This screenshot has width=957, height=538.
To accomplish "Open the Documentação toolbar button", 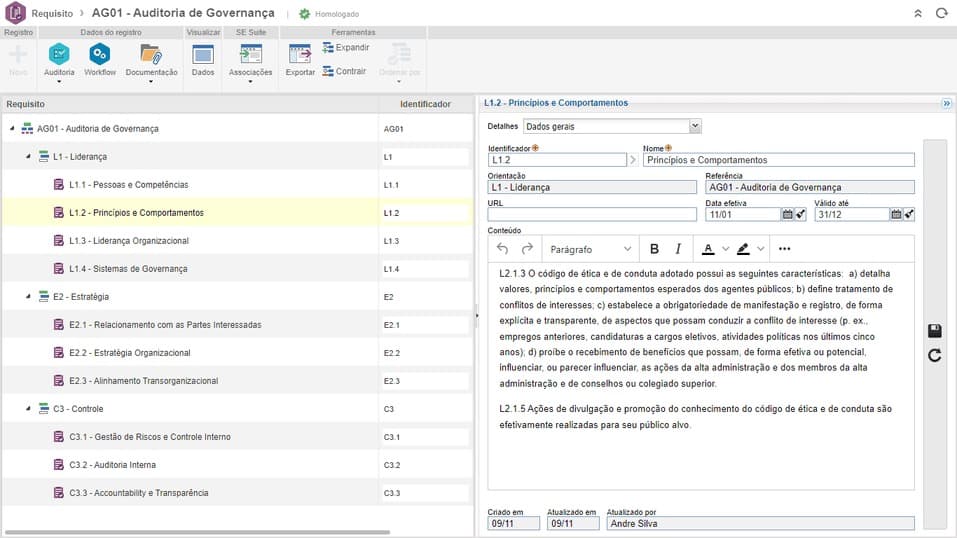I will pyautogui.click(x=151, y=60).
